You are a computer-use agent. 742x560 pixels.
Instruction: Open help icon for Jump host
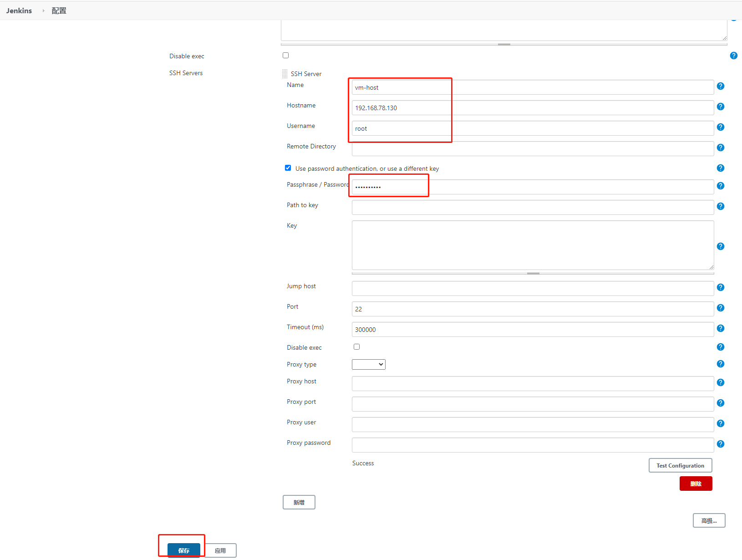(720, 287)
